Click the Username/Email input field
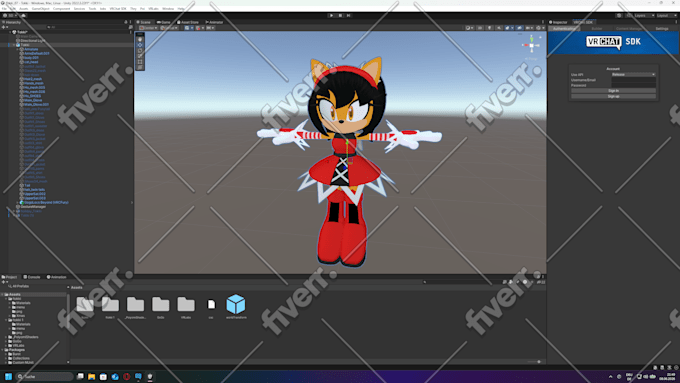This screenshot has height=383, width=680. tap(633, 80)
